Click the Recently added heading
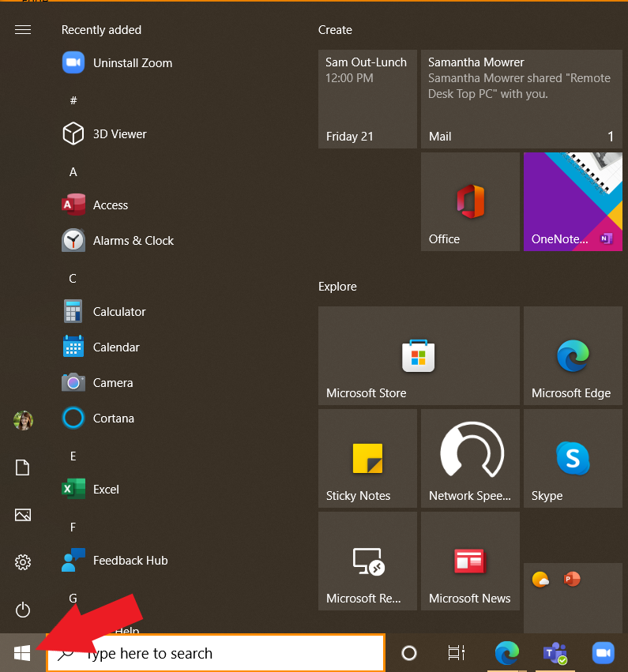This screenshot has width=628, height=672. [x=101, y=30]
